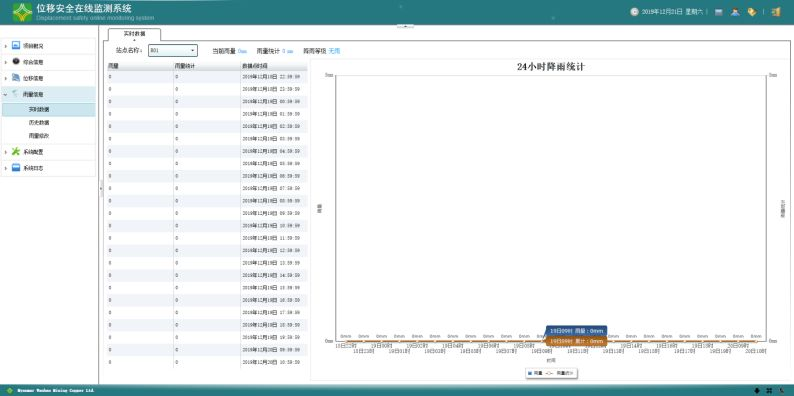Click the 系统日志 blue card icon

pyautogui.click(x=16, y=168)
